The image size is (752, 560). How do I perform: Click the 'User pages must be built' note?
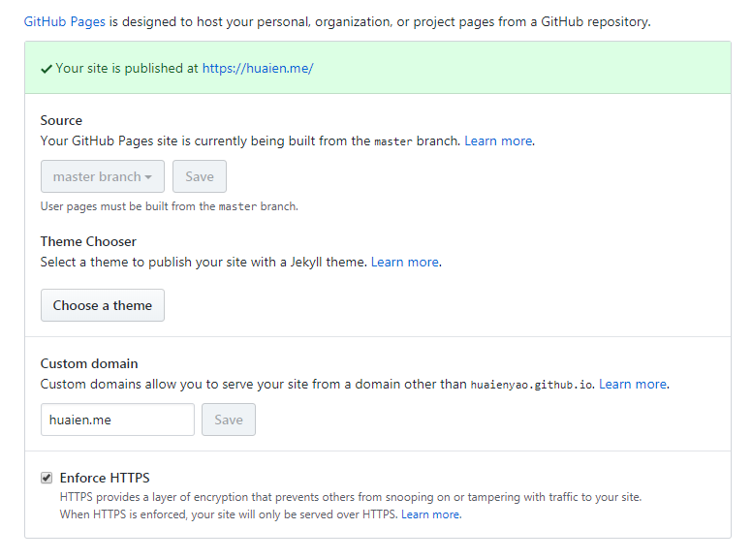coord(169,206)
